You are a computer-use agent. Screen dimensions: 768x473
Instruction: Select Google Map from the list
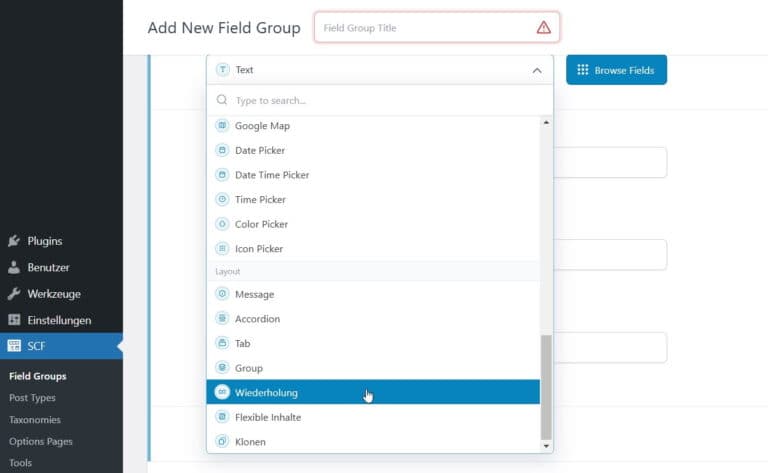373,125
